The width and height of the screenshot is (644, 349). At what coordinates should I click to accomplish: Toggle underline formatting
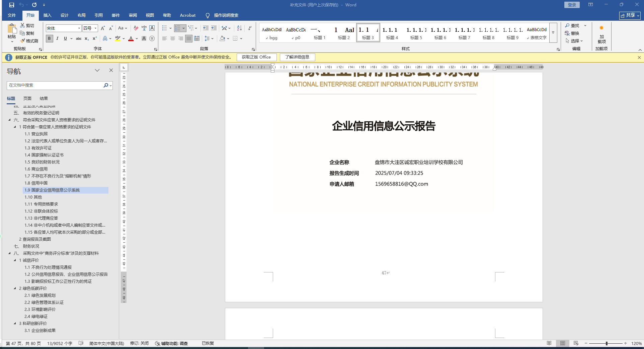coord(65,38)
